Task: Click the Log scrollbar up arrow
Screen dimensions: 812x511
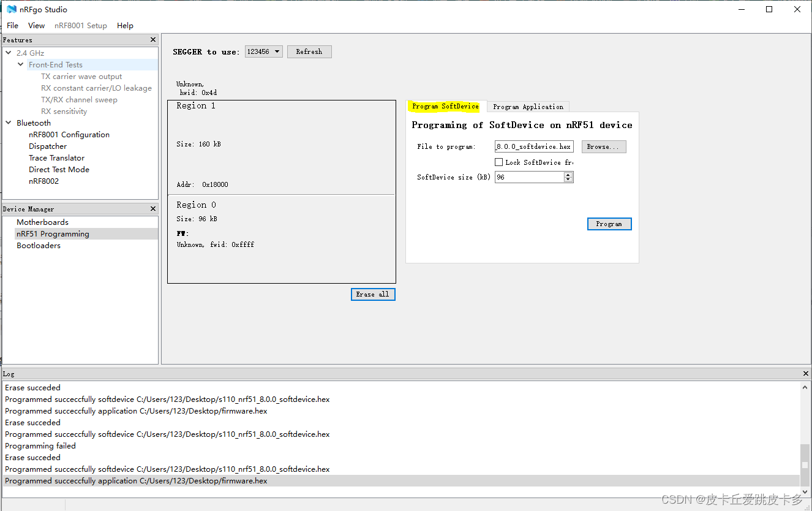Action: tap(805, 387)
